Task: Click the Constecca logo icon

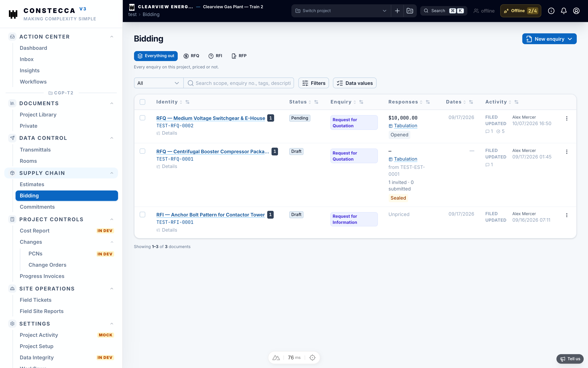Action: click(13, 14)
